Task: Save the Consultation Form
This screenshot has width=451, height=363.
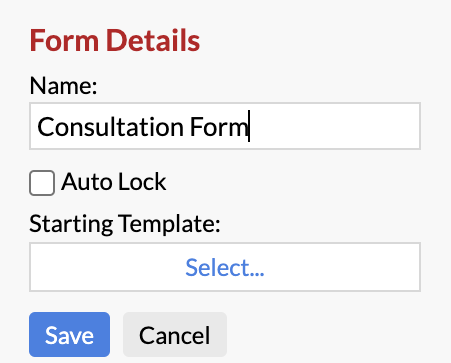Action: pyautogui.click(x=69, y=334)
